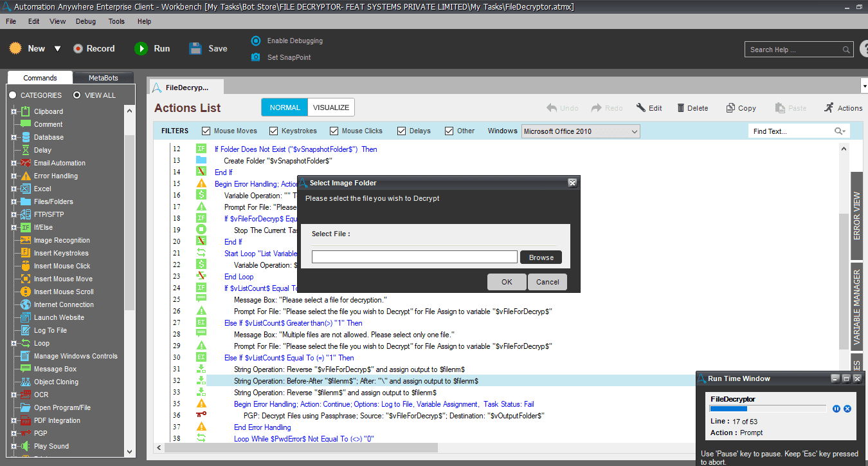Click the Select File path input field
Viewport: 868px width, 466px height.
[414, 257]
